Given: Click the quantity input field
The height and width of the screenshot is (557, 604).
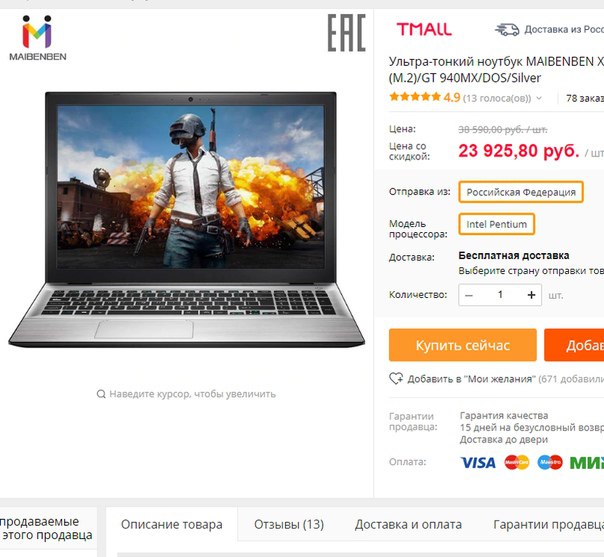Looking at the screenshot, I should click(500, 295).
